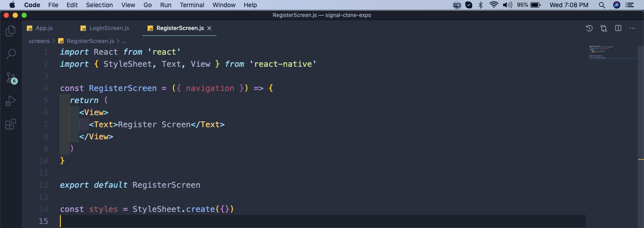Open the file timeline history icon
The width and height of the screenshot is (644, 228).
[589, 28]
